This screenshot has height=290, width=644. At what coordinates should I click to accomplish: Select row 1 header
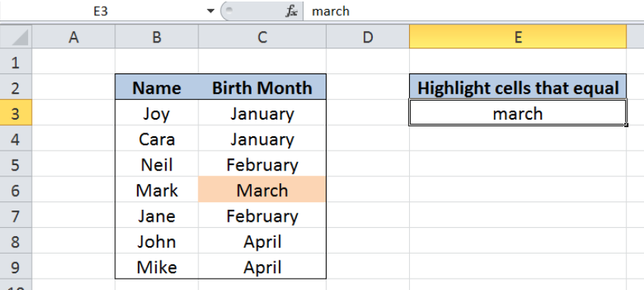click(x=16, y=62)
